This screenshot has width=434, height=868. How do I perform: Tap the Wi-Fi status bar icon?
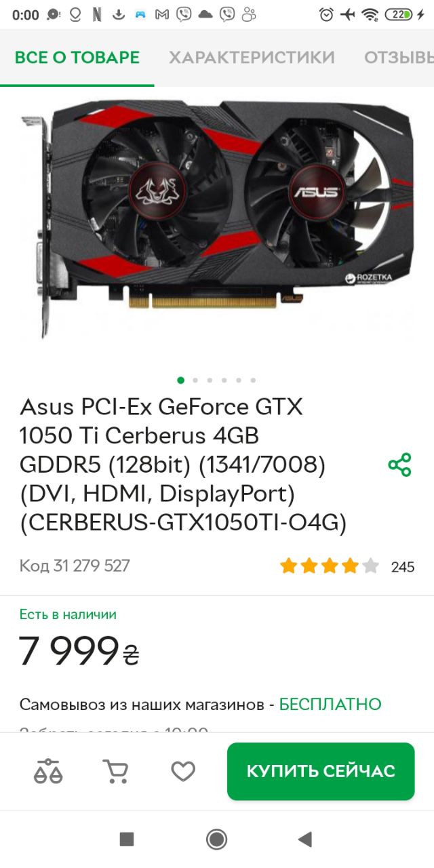pyautogui.click(x=370, y=15)
